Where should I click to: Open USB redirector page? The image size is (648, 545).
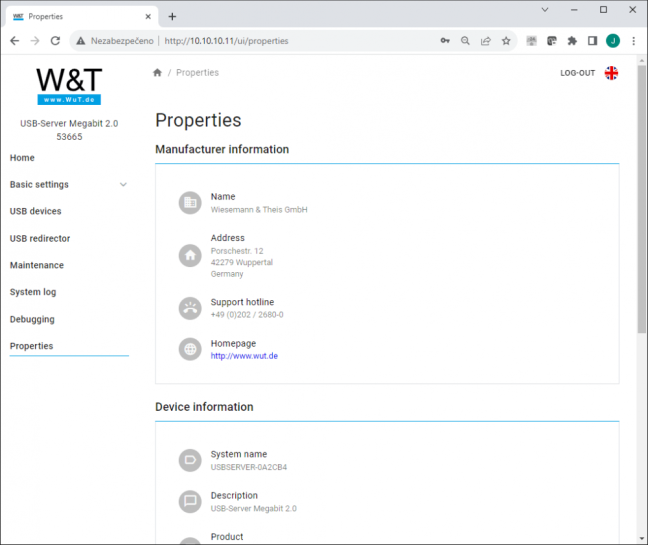(x=40, y=238)
